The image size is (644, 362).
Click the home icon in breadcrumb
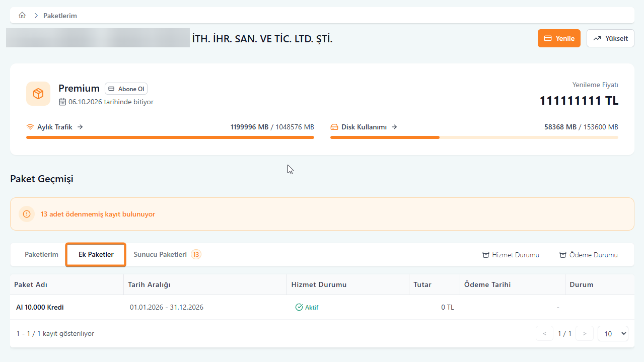pyautogui.click(x=22, y=16)
